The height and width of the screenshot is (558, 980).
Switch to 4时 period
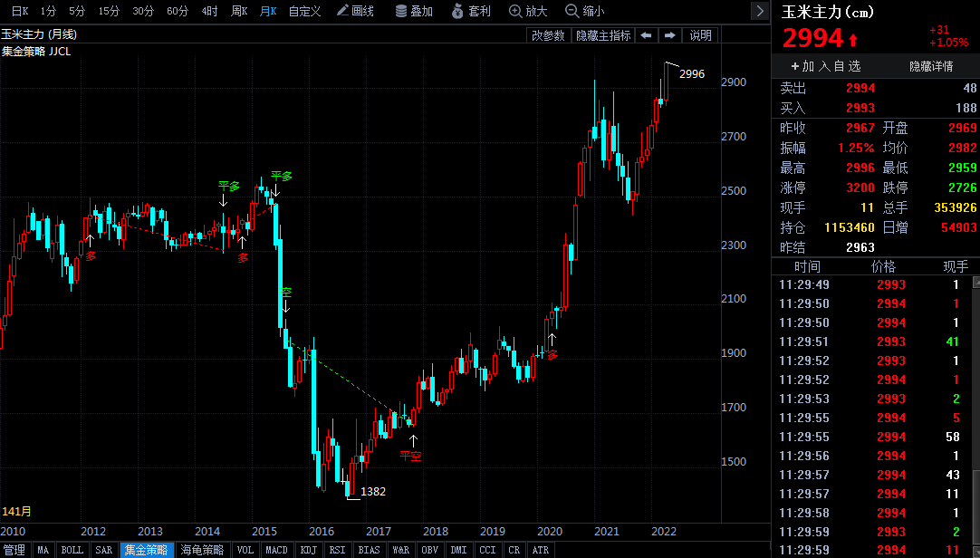[209, 11]
